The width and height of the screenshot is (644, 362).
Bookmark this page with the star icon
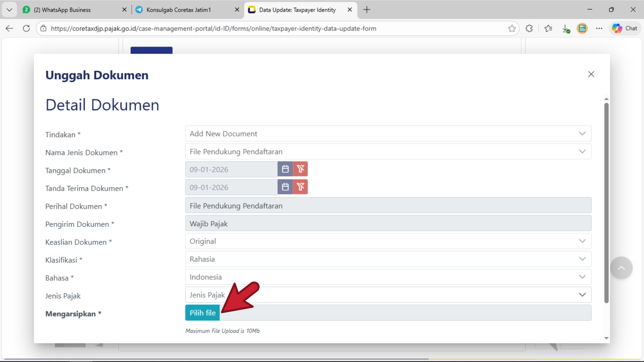point(512,29)
